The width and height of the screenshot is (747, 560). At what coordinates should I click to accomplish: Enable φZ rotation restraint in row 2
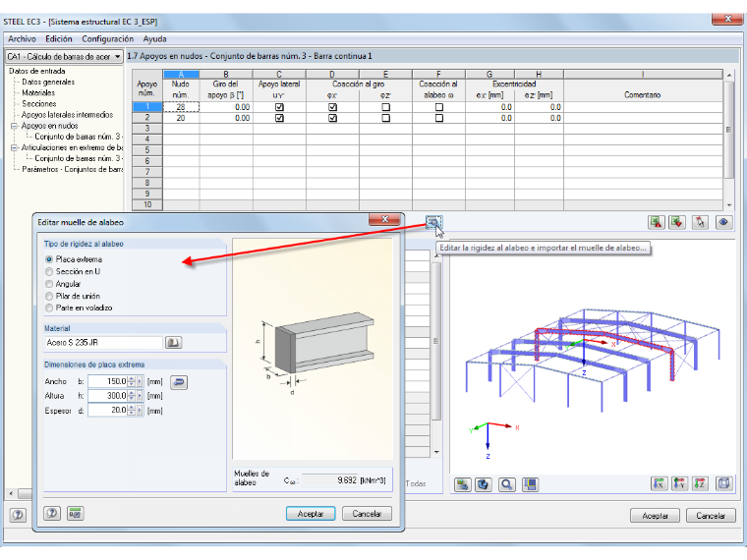(x=386, y=118)
